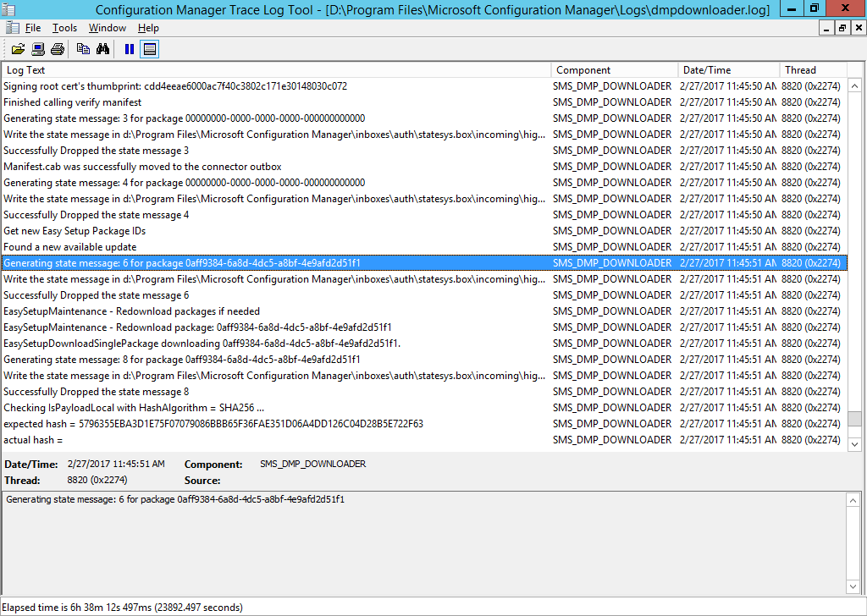Click the details pane scroll down arrow

tap(853, 586)
